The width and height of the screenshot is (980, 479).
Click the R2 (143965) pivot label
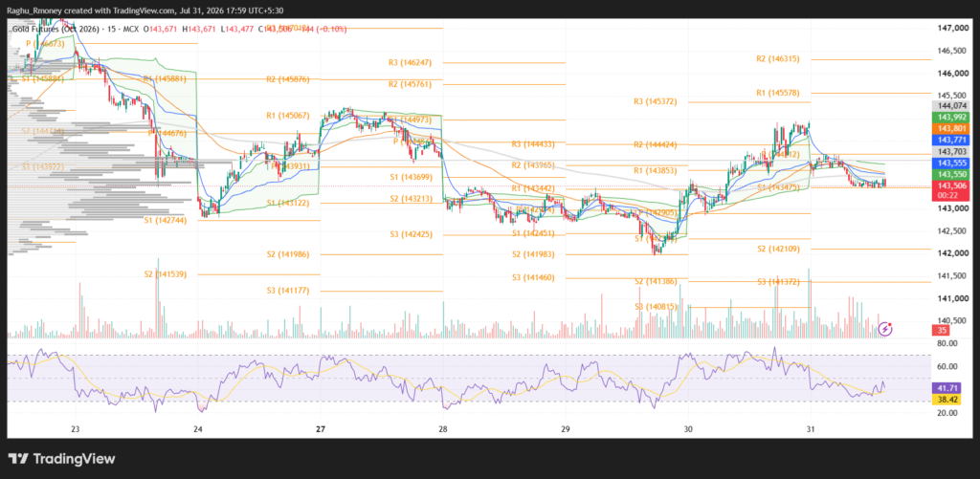[533, 165]
